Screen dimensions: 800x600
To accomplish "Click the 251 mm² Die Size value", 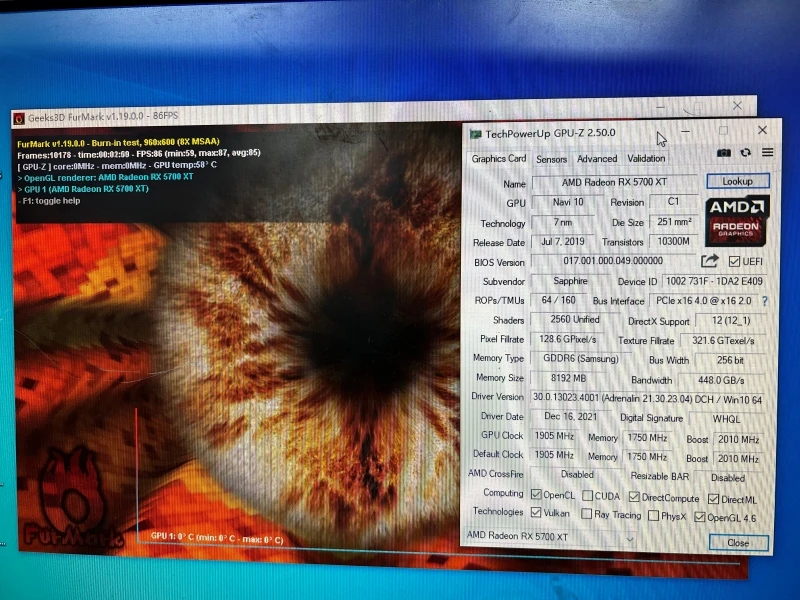I will [x=674, y=222].
